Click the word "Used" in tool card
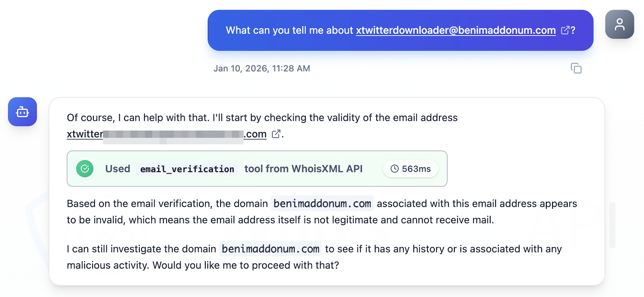This screenshot has width=644, height=297. click(118, 169)
